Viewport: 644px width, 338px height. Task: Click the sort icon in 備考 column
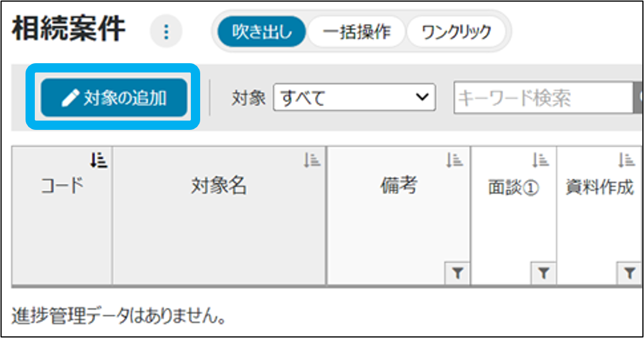point(454,160)
